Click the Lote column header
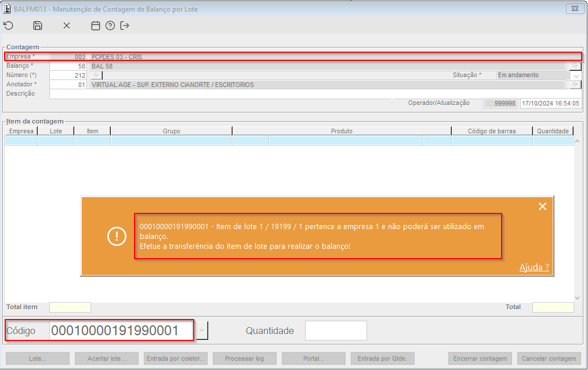 pos(56,131)
